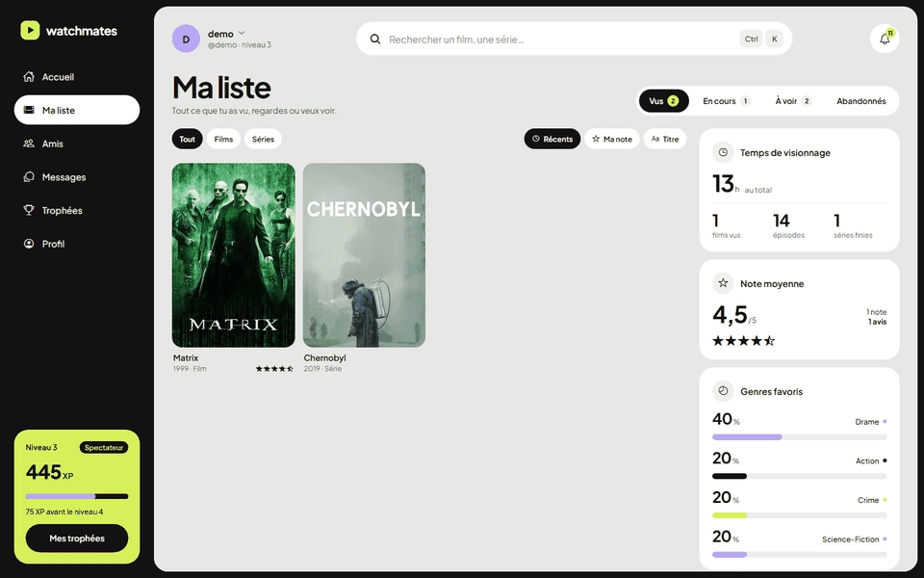
Task: Switch to the À voir tab
Action: [x=793, y=101]
